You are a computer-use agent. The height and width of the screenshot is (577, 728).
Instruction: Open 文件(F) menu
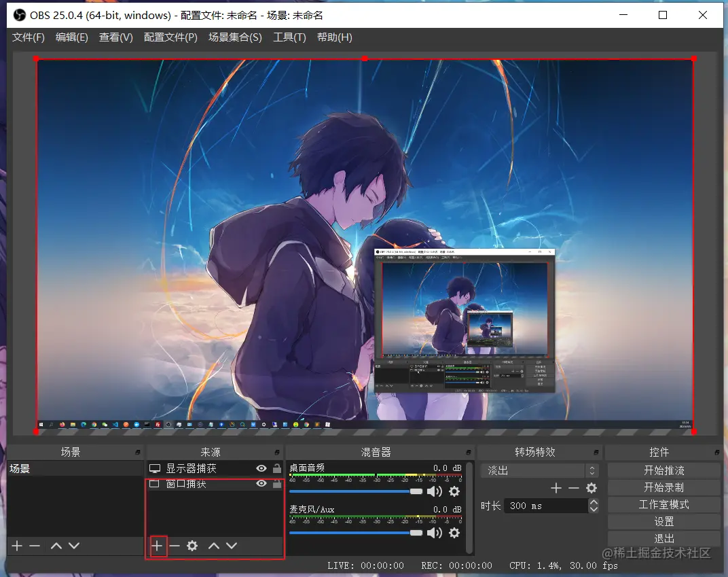tap(29, 37)
